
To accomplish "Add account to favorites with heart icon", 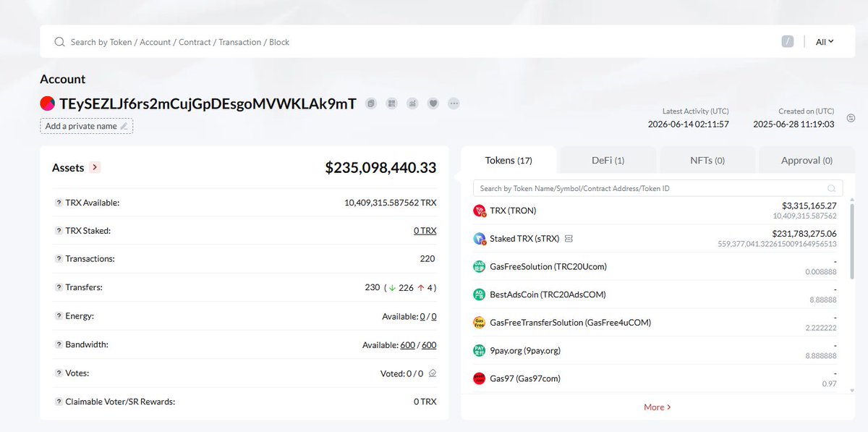I will [x=433, y=103].
